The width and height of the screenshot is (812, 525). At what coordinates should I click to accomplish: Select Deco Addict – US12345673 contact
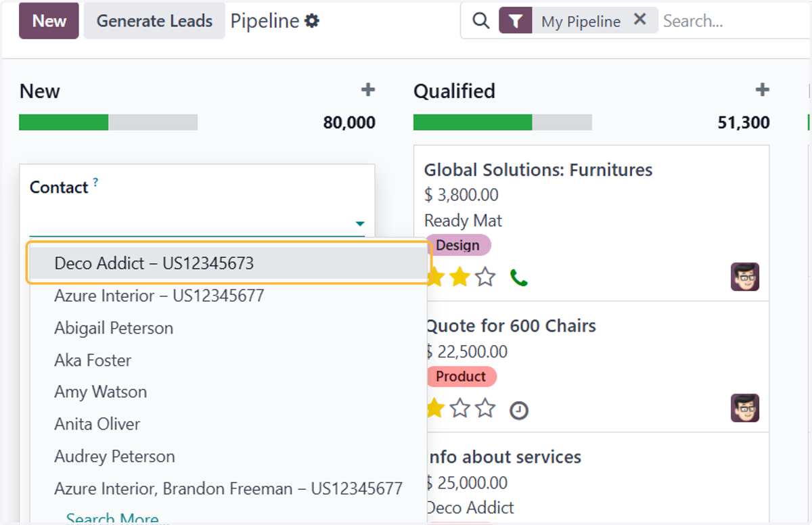pos(227,263)
